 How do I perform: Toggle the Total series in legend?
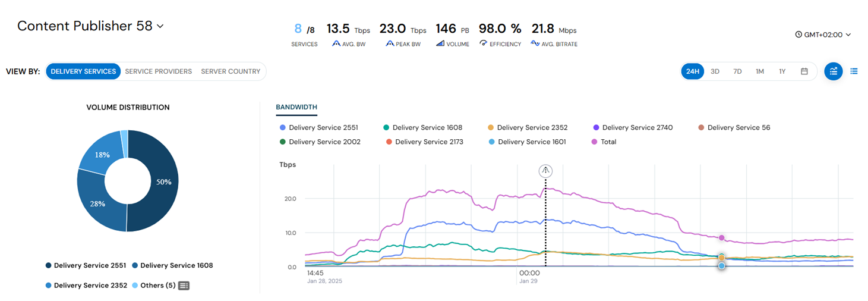coord(604,142)
